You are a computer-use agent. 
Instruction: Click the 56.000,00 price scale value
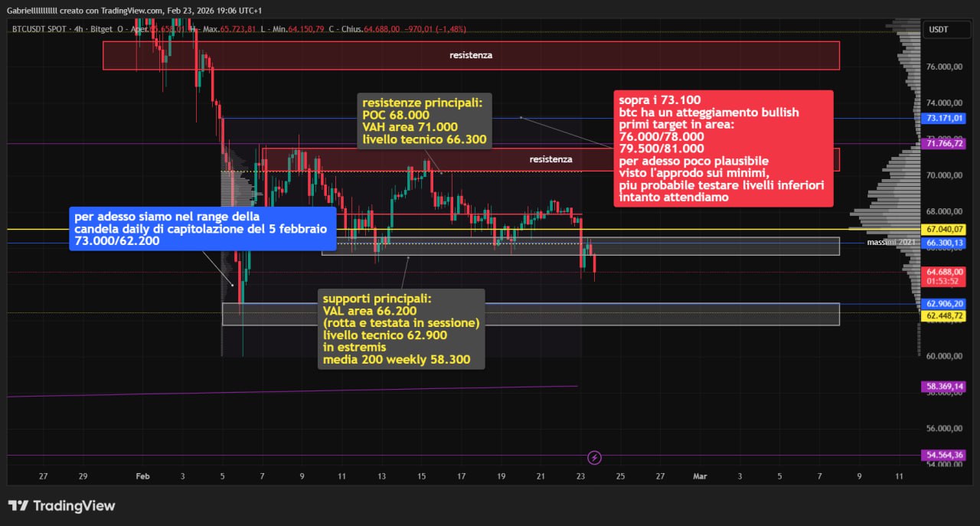(x=943, y=429)
